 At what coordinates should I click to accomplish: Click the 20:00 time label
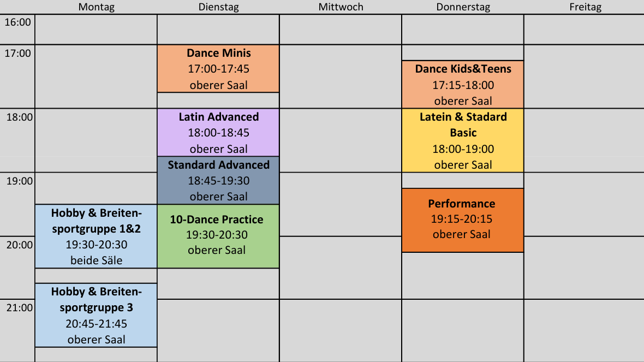point(18,245)
